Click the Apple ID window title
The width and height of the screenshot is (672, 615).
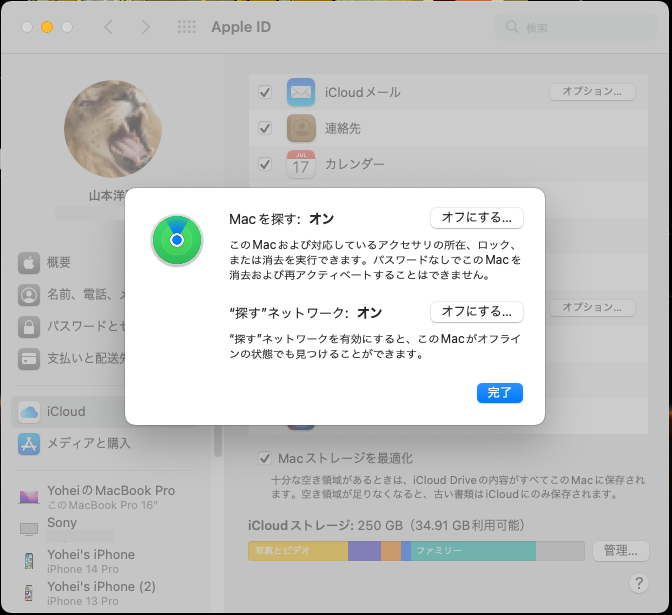241,27
